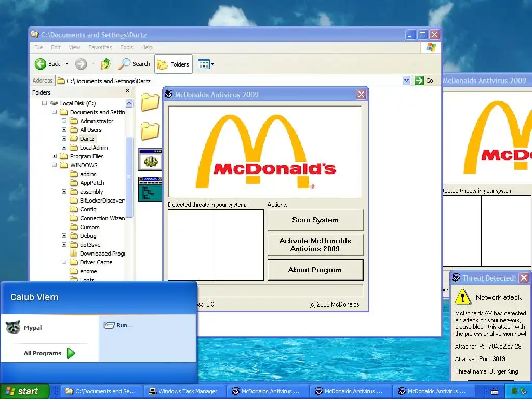Click the green Go arrow button
The width and height of the screenshot is (532, 399).
(x=419, y=81)
